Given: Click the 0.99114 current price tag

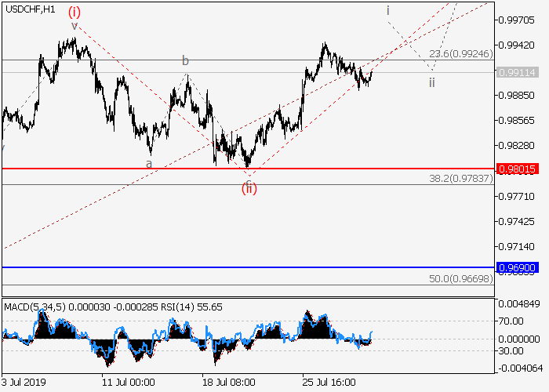Looking at the screenshot, I should [517, 72].
